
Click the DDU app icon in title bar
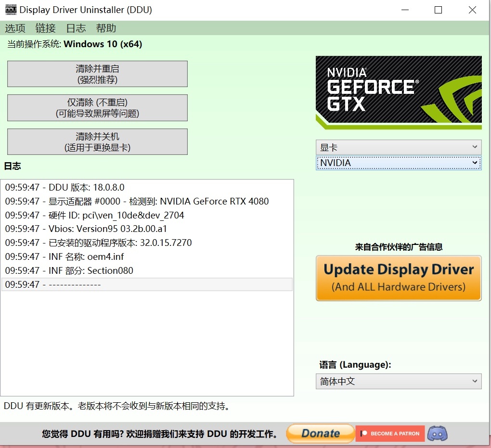tap(11, 10)
